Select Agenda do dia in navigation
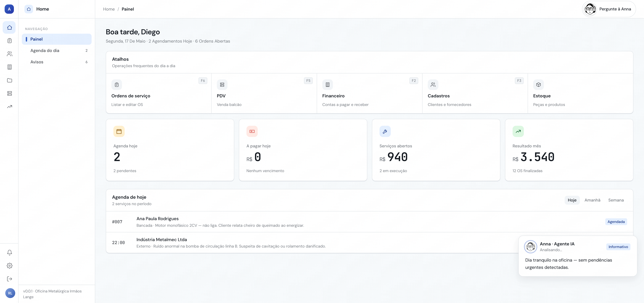The width and height of the screenshot is (644, 303). [57, 51]
